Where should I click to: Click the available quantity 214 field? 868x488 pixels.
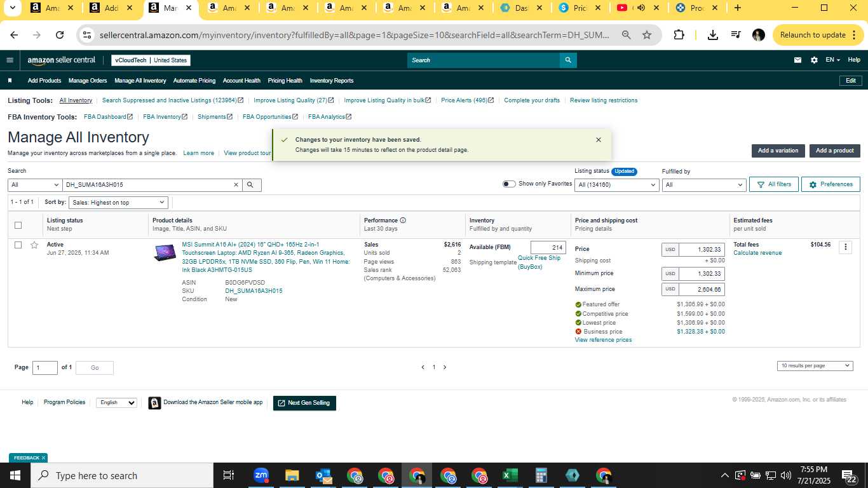(548, 248)
